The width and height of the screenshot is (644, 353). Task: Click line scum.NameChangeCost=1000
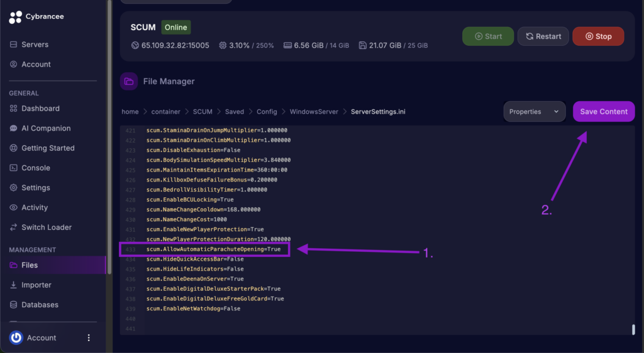tap(186, 219)
